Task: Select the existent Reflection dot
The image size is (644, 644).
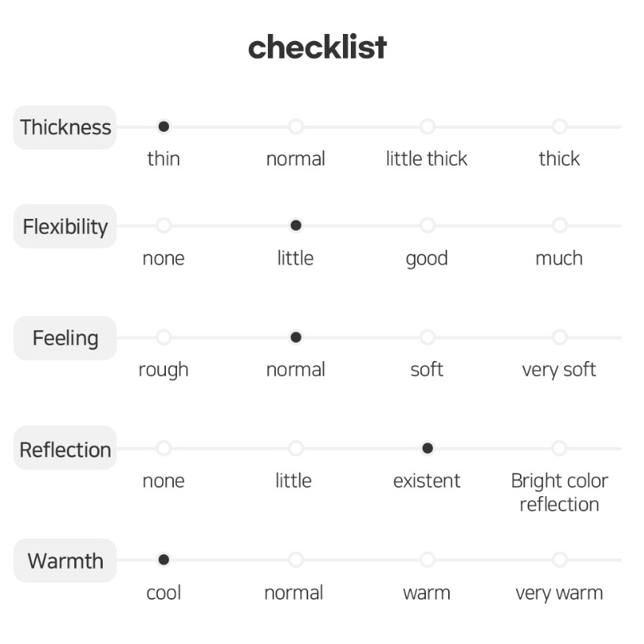Action: pyautogui.click(x=427, y=448)
